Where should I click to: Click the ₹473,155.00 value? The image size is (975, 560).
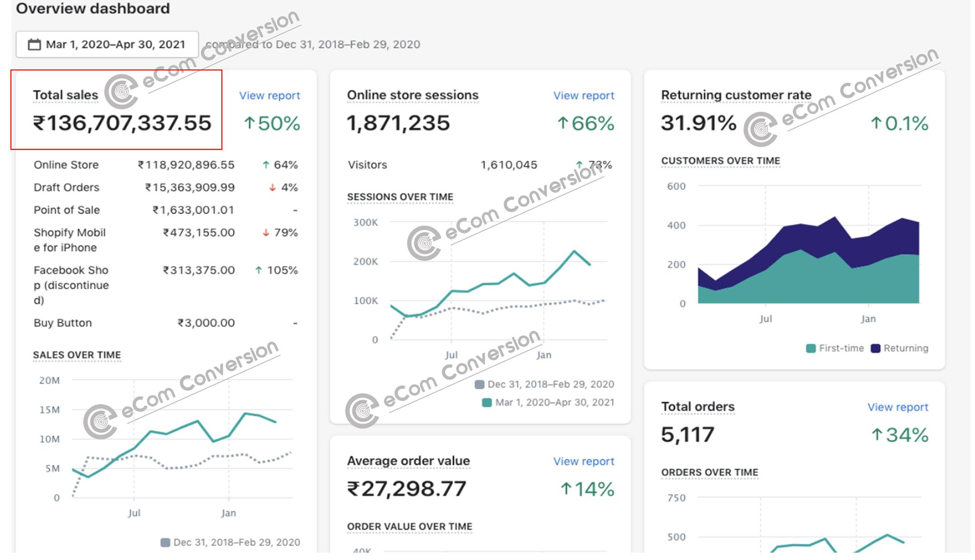coord(199,233)
